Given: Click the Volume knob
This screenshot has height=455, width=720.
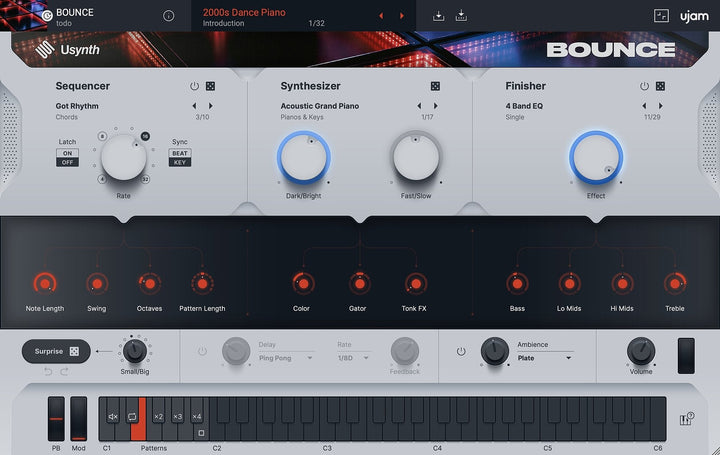Looking at the screenshot, I should [x=641, y=351].
